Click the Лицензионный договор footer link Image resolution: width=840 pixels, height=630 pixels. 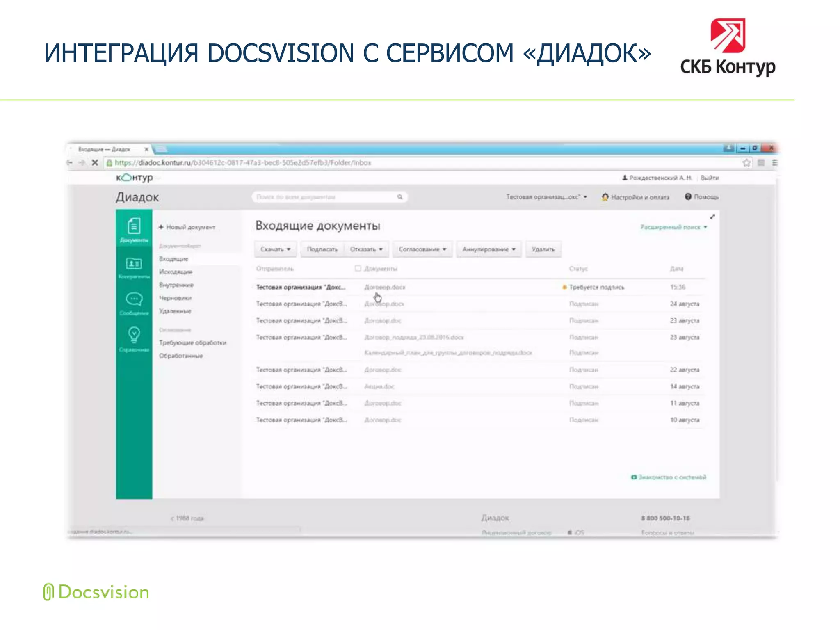(516, 532)
